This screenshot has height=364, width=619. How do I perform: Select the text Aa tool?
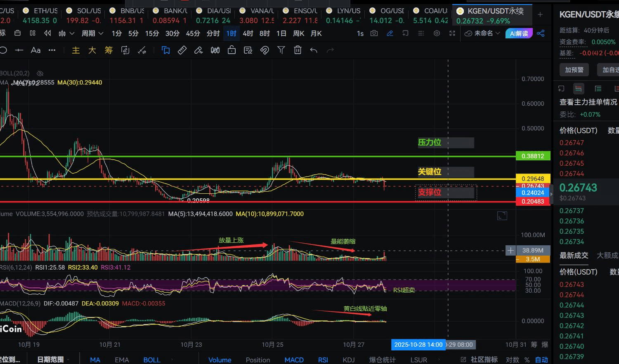pos(35,50)
